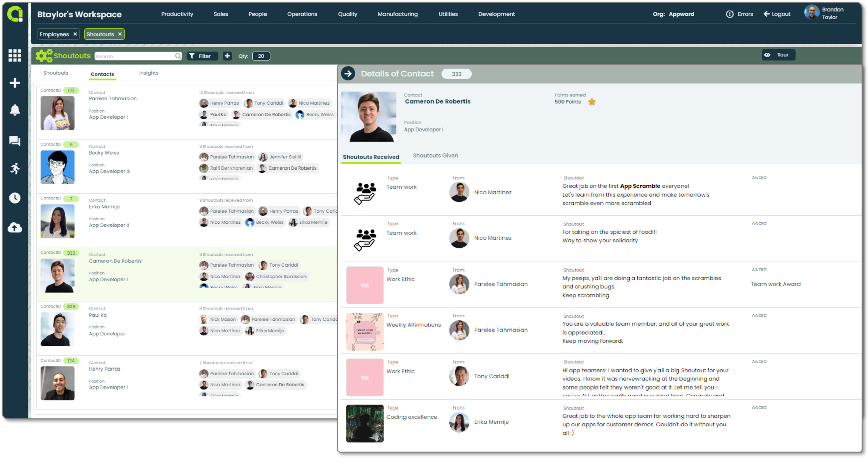The height and width of the screenshot is (458, 868).
Task: Open the Quality menu
Action: (x=348, y=14)
